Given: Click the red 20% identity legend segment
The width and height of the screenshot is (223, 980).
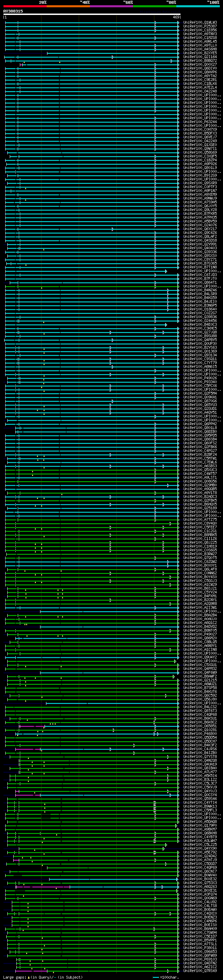Looking at the screenshot, I should (x=25, y=6).
